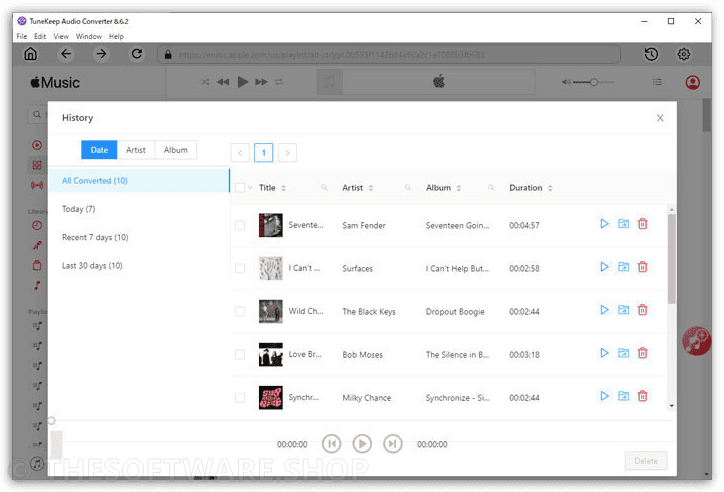Viewport: 724px width, 492px height.
Task: Toggle the select-all checkbox in table header
Action: 240,188
